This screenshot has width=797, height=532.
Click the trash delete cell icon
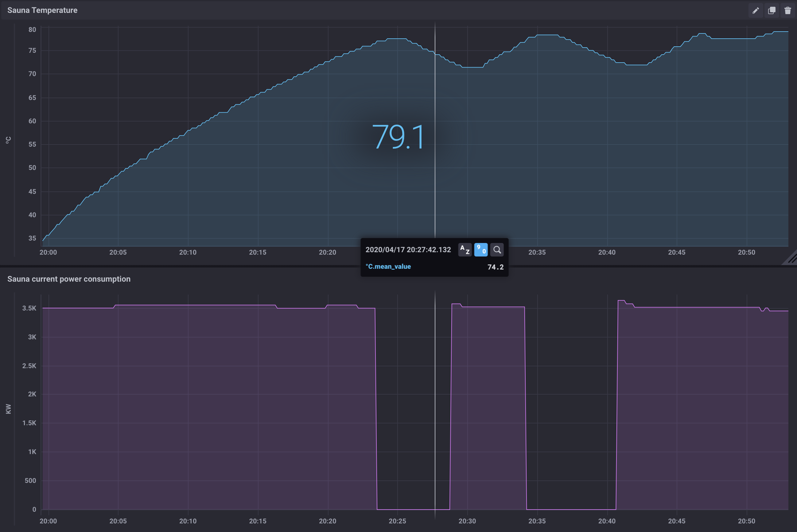pos(787,10)
